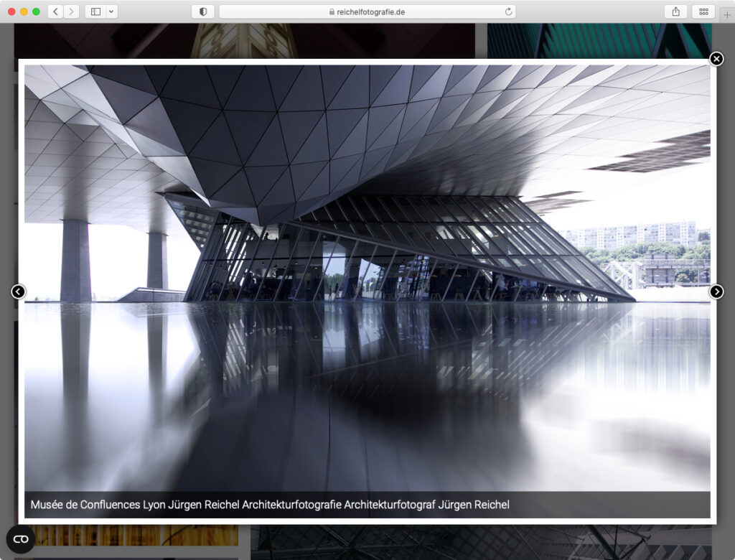
Task: Open the illuminated tower thumbnail above the overlay
Action: 244,41
